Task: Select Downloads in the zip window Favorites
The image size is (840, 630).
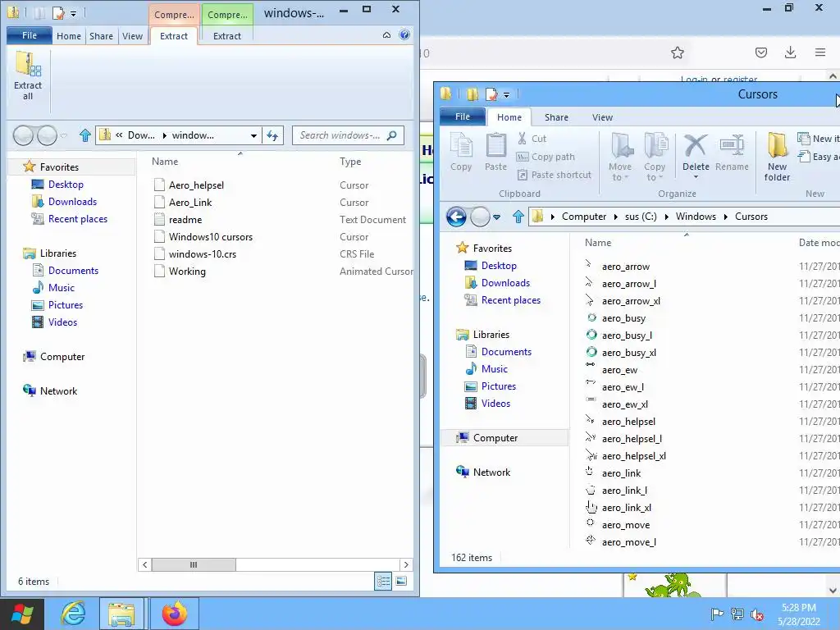Action: 72,202
